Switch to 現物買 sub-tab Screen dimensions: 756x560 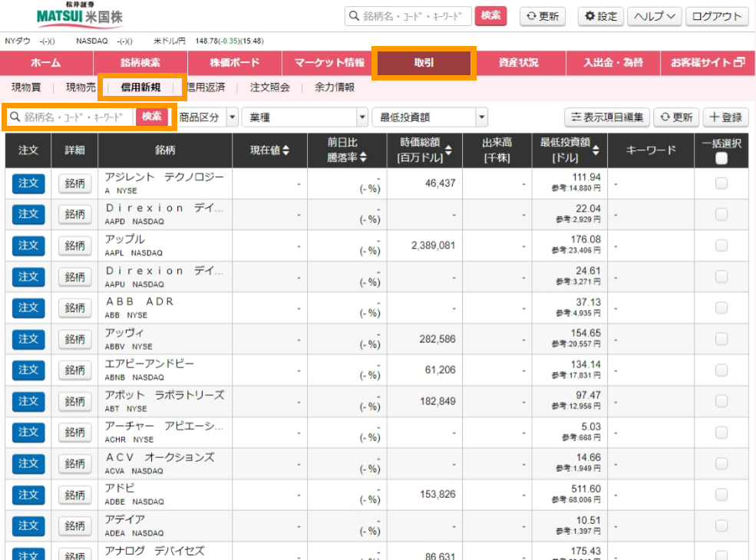point(26,87)
